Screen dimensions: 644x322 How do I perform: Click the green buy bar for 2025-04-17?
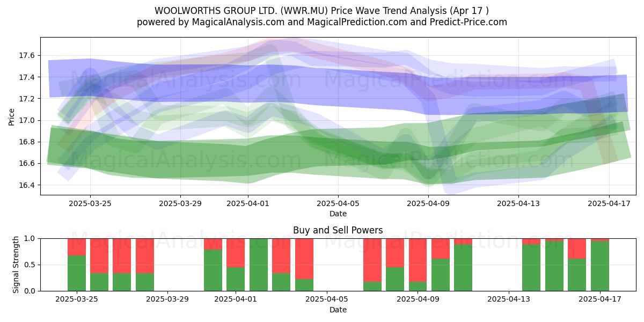[x=600, y=266]
